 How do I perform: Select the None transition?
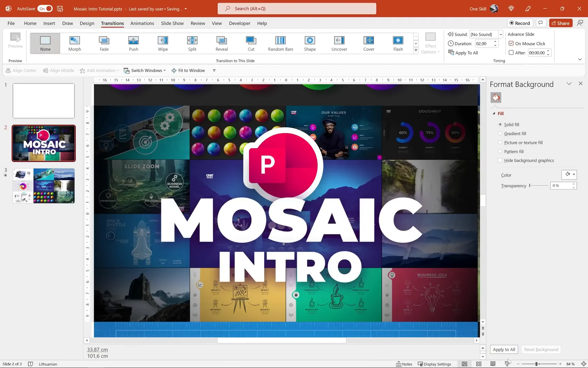(x=45, y=43)
